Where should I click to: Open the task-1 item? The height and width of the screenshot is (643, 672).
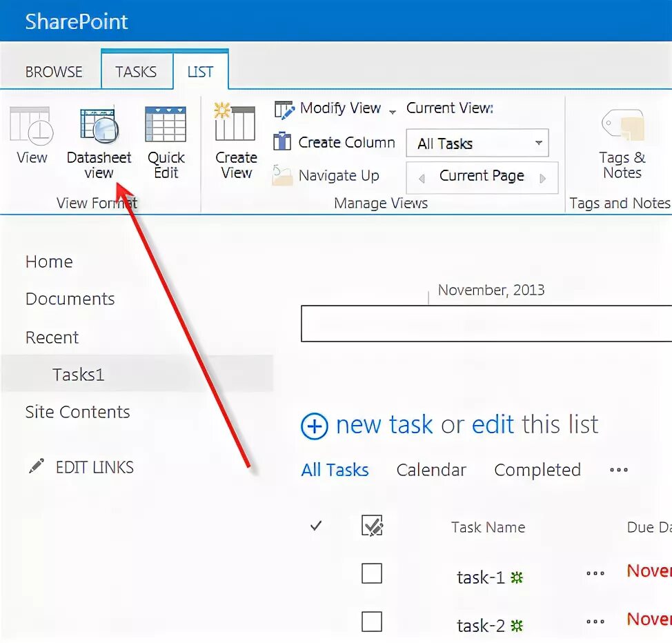tap(480, 577)
